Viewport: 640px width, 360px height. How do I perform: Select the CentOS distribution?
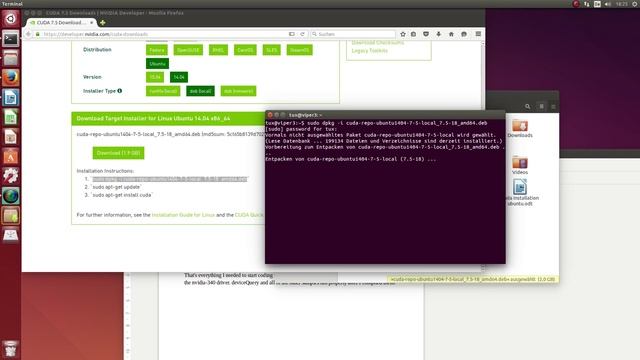245,50
